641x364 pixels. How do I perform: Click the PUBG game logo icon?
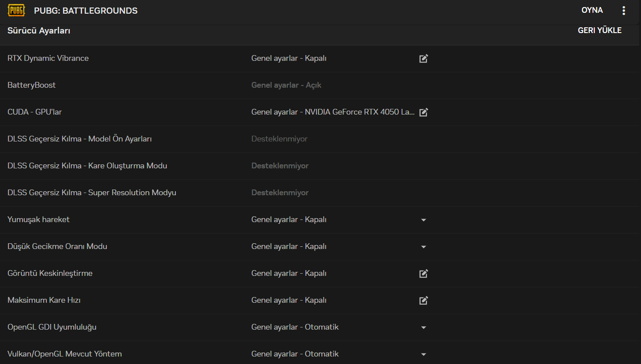click(16, 10)
